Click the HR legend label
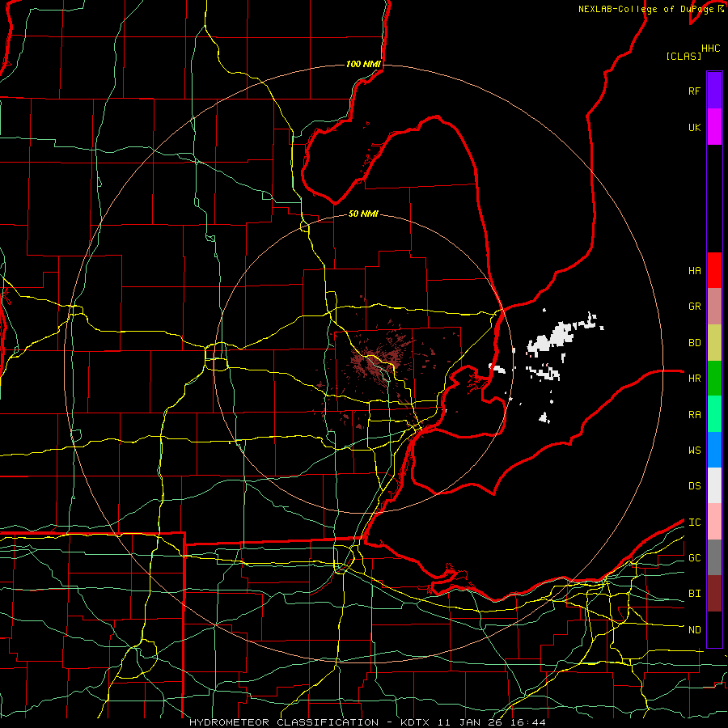The image size is (728, 728). [694, 379]
